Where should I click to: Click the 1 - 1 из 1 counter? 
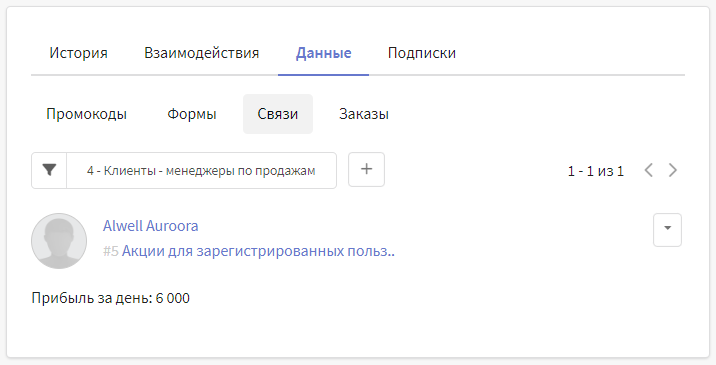pyautogui.click(x=595, y=171)
